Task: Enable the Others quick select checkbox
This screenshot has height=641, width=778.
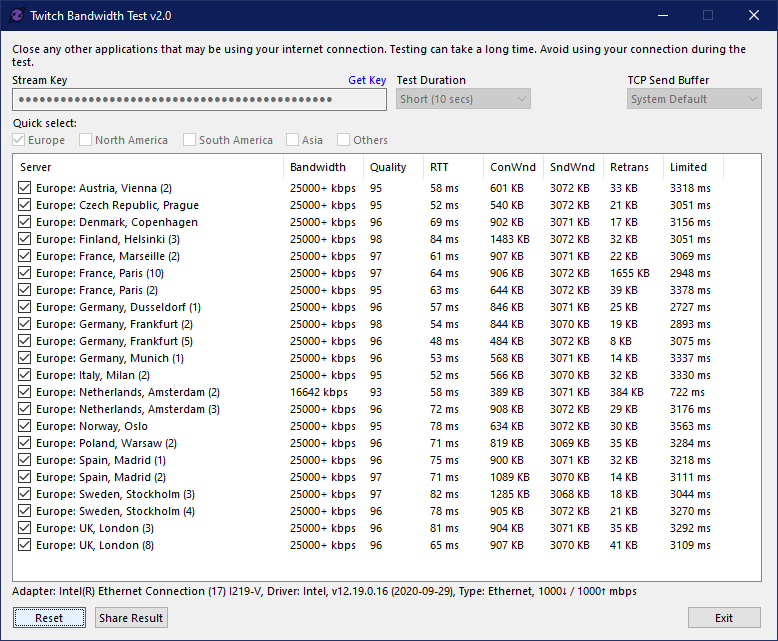Action: coord(343,140)
